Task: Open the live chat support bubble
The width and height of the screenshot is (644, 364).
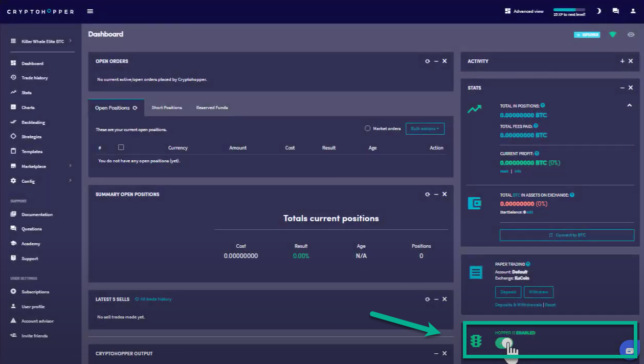Action: 629,351
